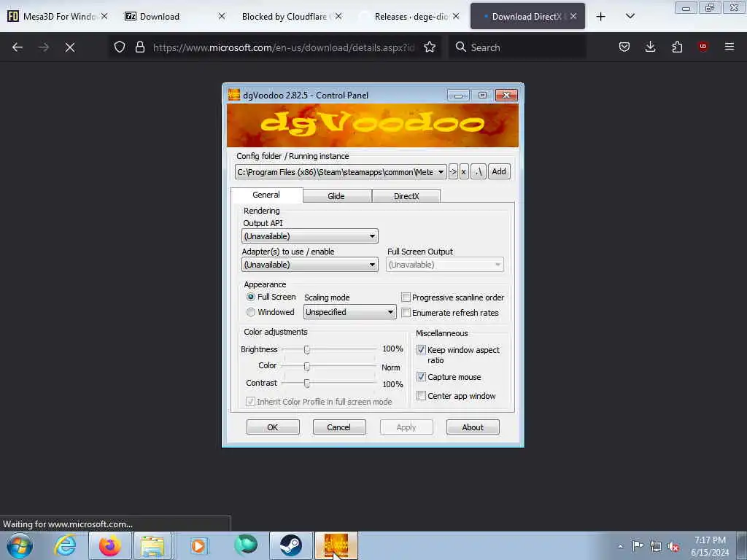Click the microsoft.com URL address bar
The width and height of the screenshot is (747, 560).
[284, 47]
